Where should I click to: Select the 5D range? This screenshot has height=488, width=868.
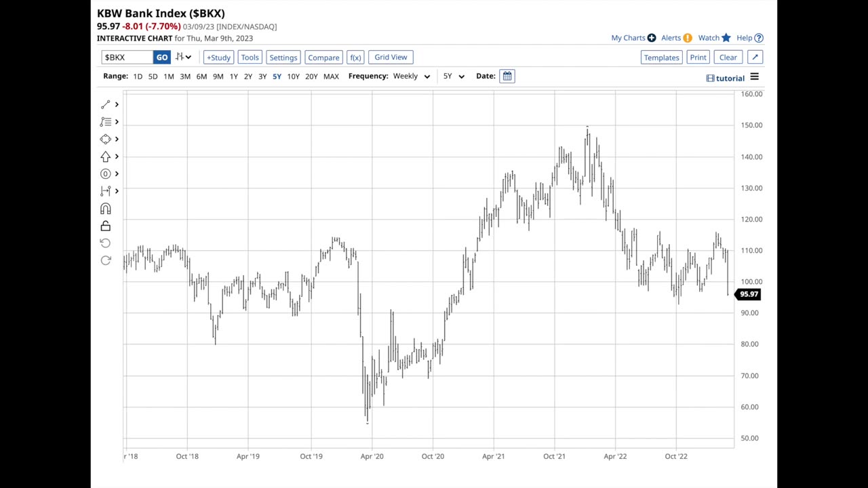point(153,77)
